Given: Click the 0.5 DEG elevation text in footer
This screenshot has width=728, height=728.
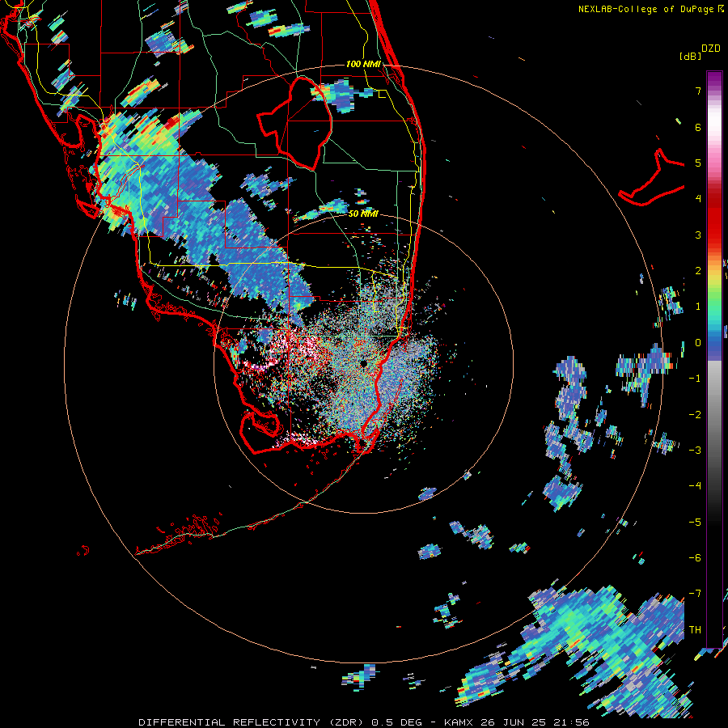Looking at the screenshot, I should click(x=396, y=722).
